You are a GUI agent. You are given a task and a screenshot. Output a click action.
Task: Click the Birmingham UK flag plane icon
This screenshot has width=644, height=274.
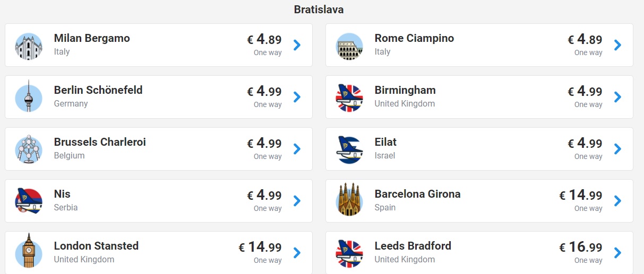(349, 97)
